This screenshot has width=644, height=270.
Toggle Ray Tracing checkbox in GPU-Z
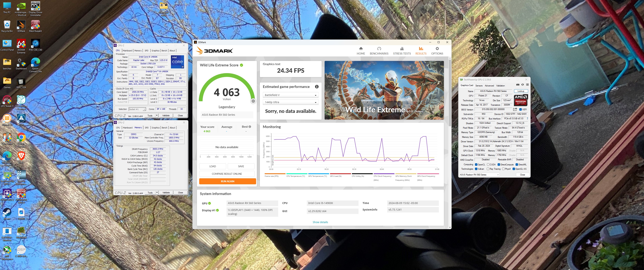click(488, 169)
